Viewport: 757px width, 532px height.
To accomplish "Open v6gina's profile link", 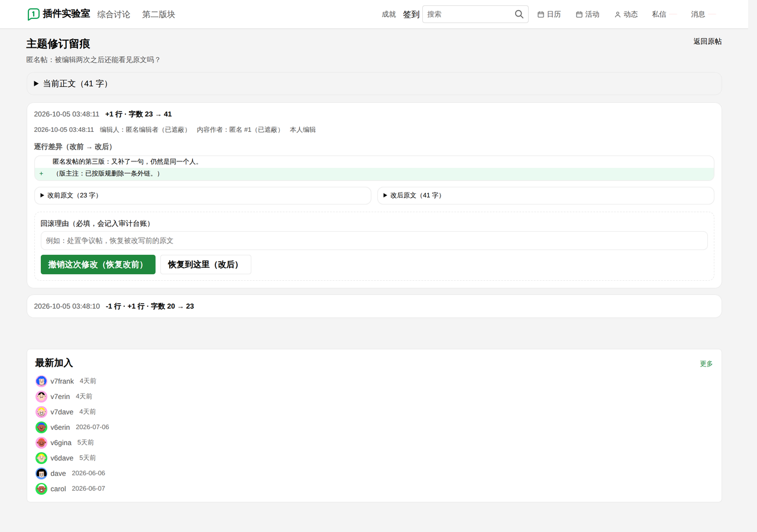I will (61, 443).
